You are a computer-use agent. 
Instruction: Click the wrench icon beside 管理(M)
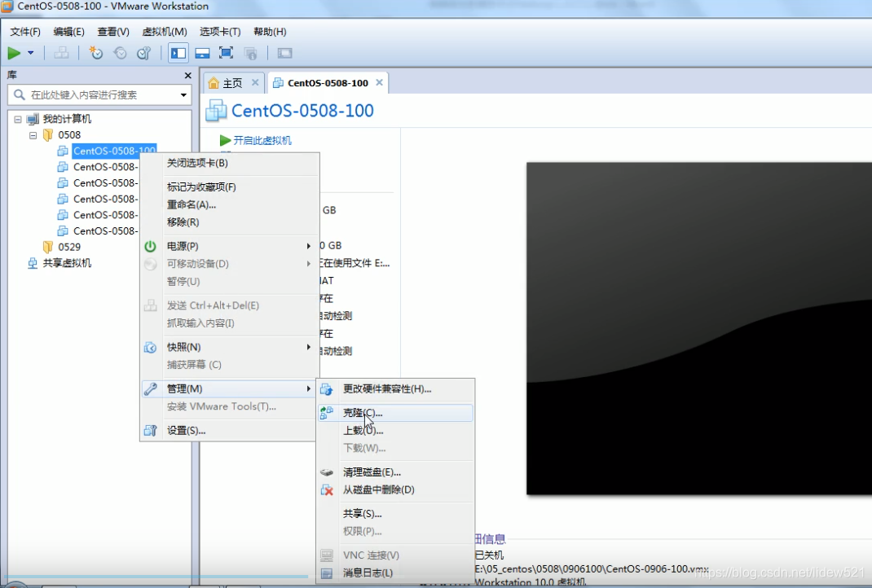[150, 388]
